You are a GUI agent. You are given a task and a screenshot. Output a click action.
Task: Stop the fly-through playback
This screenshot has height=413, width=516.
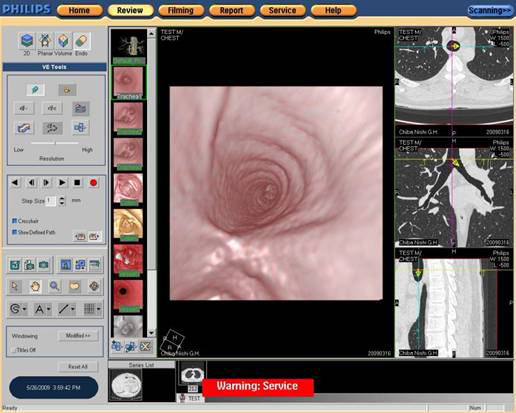[x=77, y=183]
